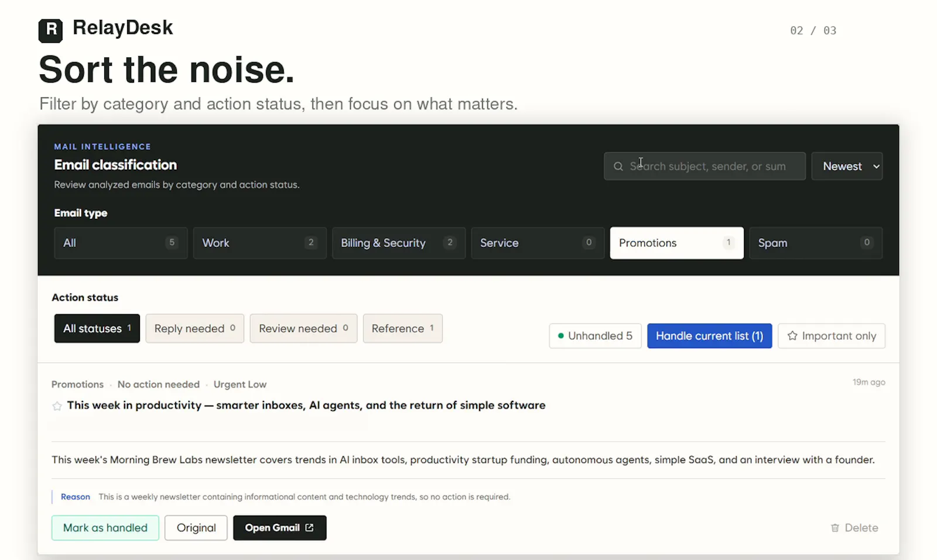Filter by Reference status

(402, 328)
